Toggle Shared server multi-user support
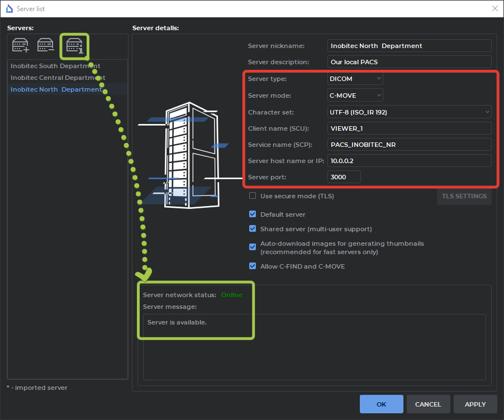The height and width of the screenshot is (420, 504). [x=253, y=229]
